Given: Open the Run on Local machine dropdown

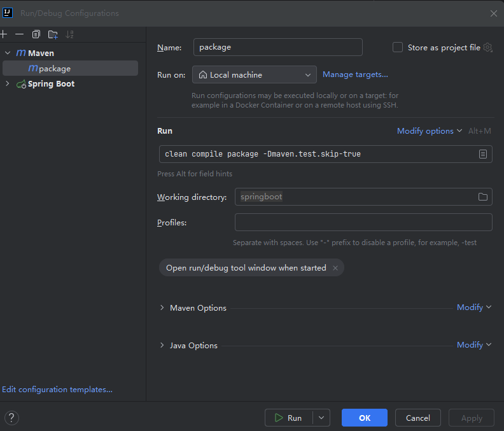Looking at the screenshot, I should click(255, 74).
